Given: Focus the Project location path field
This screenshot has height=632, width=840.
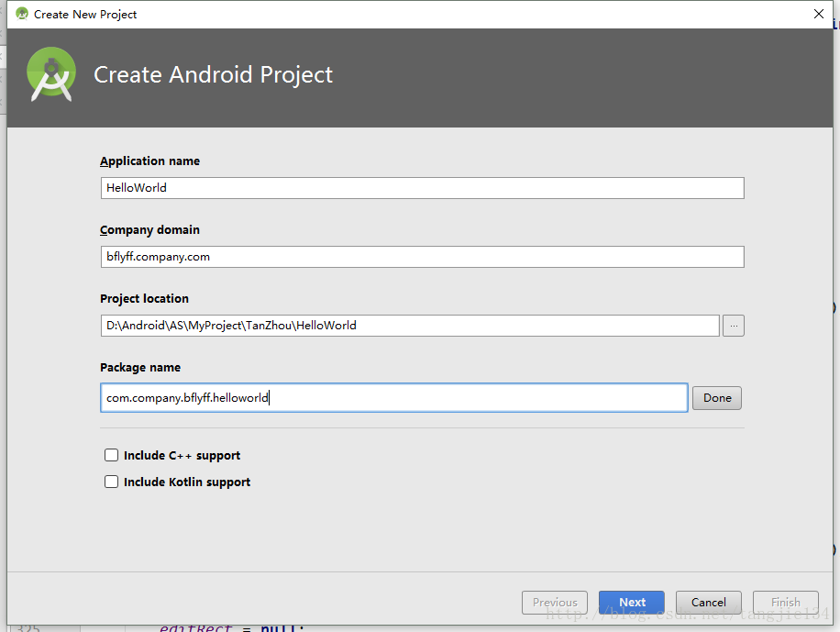Looking at the screenshot, I should tap(410, 326).
